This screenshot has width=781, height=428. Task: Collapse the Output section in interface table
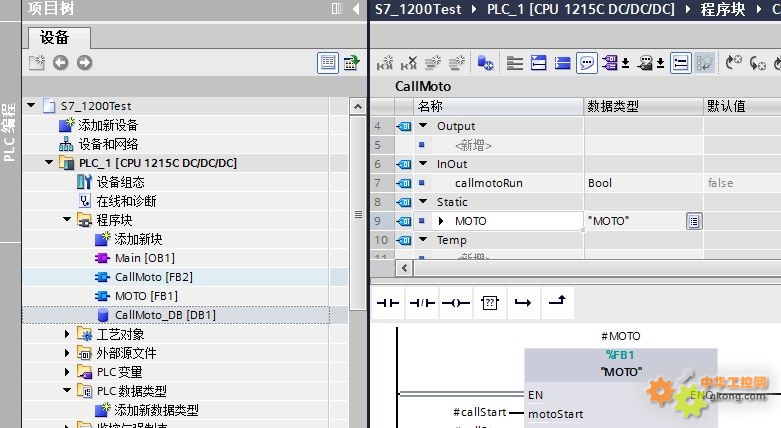(x=423, y=126)
